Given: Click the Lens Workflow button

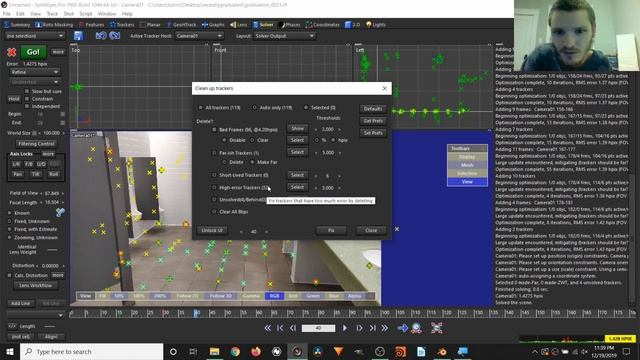Looking at the screenshot, I should [x=36, y=285].
